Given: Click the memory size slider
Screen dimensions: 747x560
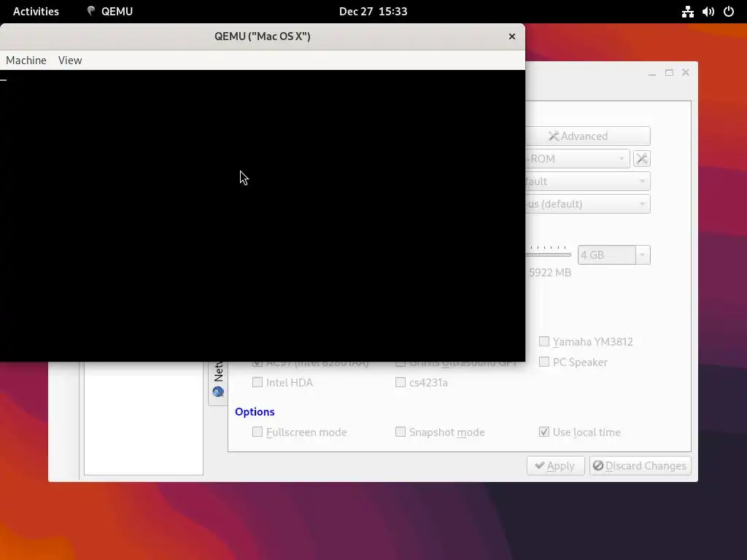Looking at the screenshot, I should tap(548, 254).
